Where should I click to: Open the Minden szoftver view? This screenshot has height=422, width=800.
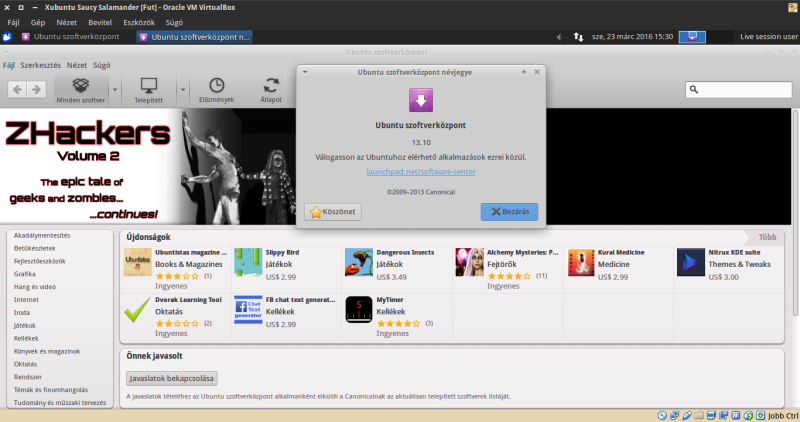coord(81,90)
